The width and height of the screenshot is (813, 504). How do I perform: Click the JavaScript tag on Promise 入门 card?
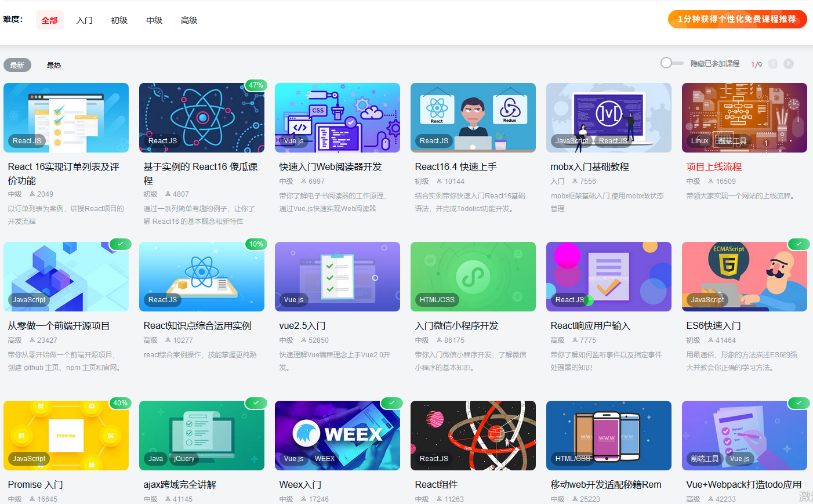pos(28,458)
